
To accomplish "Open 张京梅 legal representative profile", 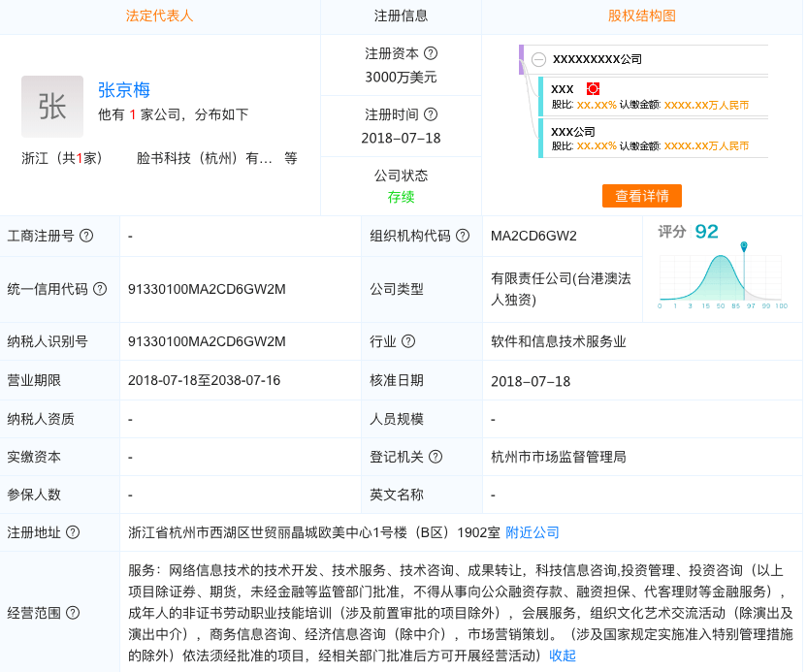I will pyautogui.click(x=124, y=90).
